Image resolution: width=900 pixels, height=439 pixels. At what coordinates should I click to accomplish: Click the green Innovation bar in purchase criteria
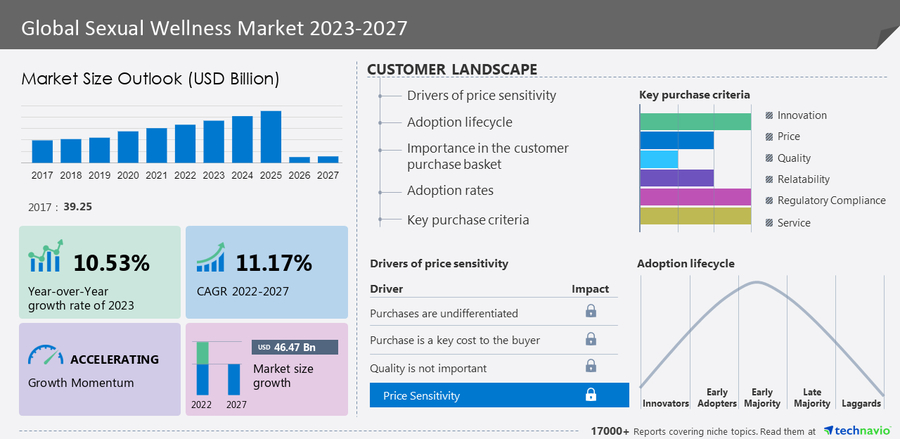tap(695, 121)
